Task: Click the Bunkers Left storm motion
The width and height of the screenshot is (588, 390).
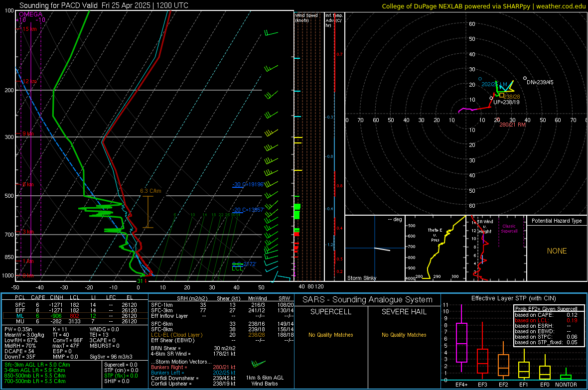Action: point(193,373)
